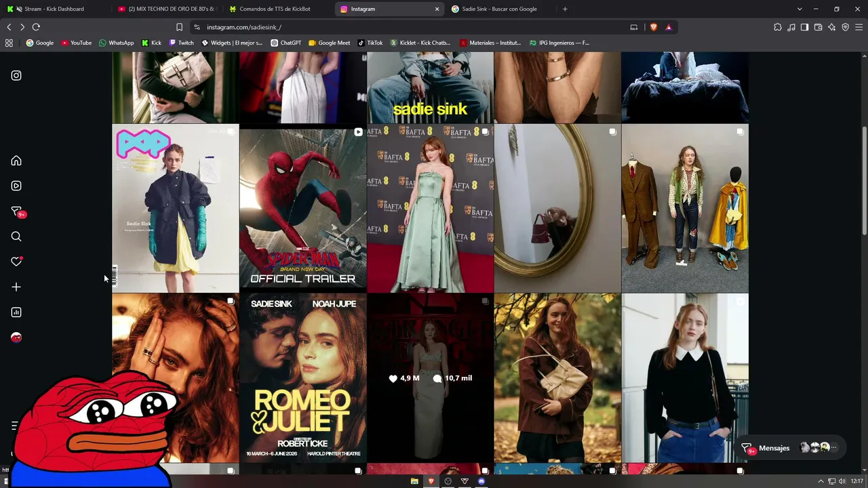This screenshot has width=868, height=488.
Task: Bookmark this page with bookmark icon
Action: [x=179, y=27]
